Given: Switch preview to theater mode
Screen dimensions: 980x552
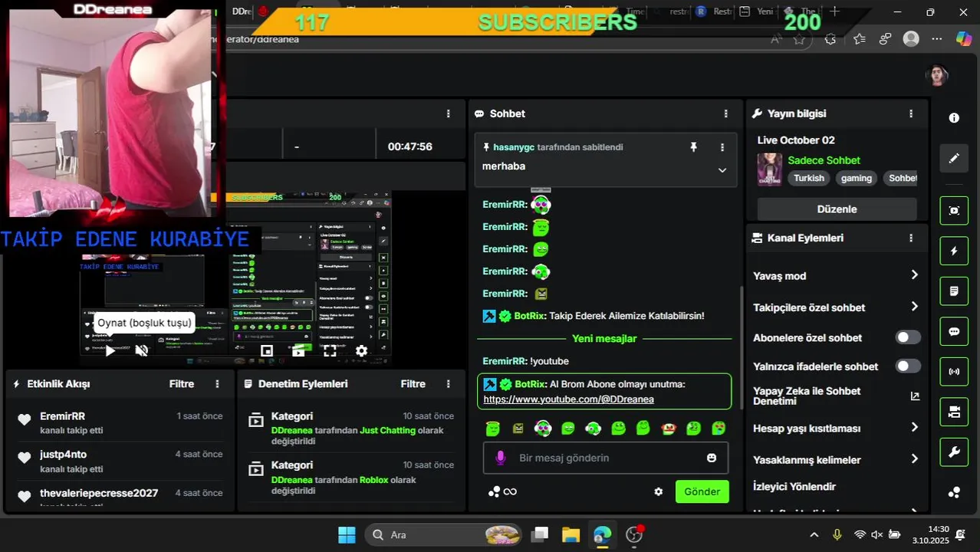Looking at the screenshot, I should [298, 350].
